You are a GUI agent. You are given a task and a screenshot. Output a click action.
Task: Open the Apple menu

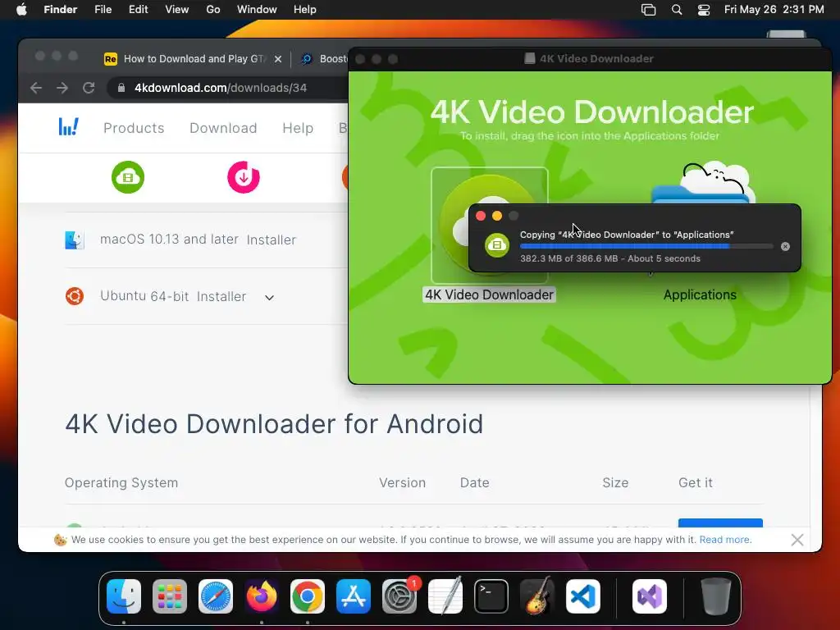click(21, 10)
